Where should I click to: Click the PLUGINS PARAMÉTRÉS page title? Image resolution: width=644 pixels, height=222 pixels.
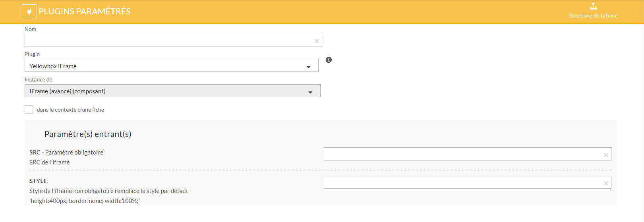click(85, 12)
